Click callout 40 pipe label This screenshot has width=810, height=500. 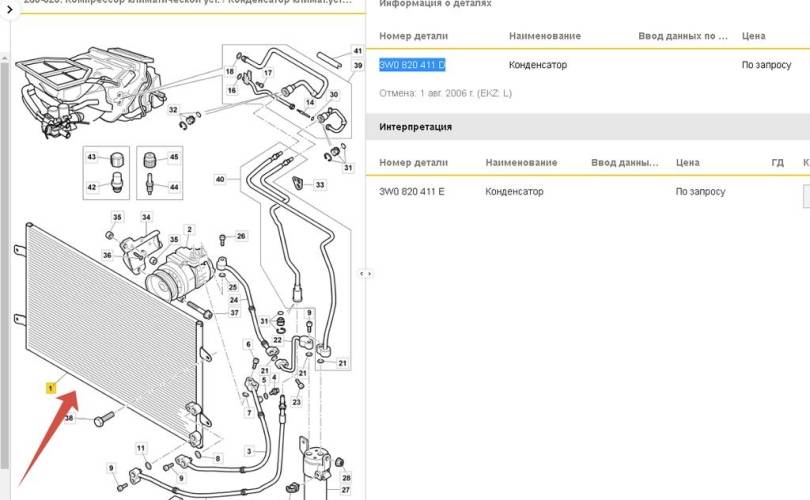[x=220, y=180]
